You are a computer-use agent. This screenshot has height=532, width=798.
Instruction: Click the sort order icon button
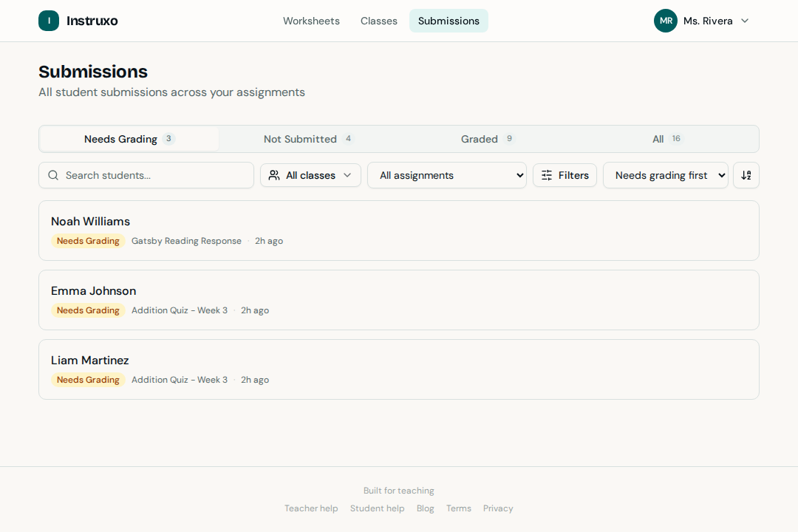coord(746,175)
